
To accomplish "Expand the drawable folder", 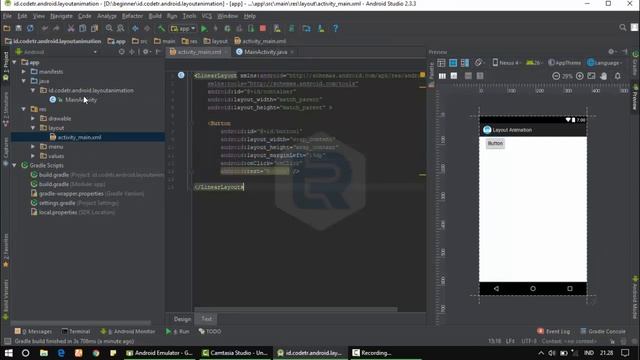I will coord(33,118).
